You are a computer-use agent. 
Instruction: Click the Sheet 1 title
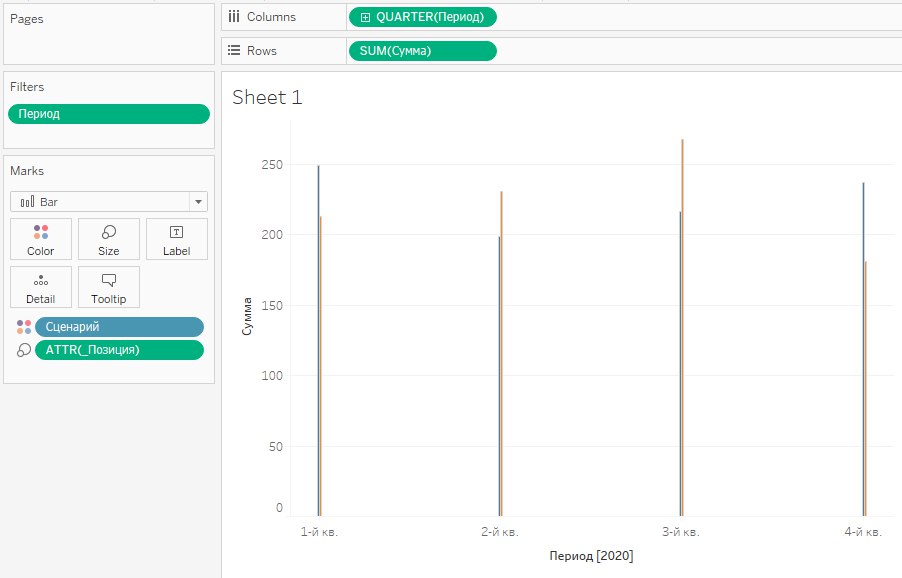click(267, 97)
